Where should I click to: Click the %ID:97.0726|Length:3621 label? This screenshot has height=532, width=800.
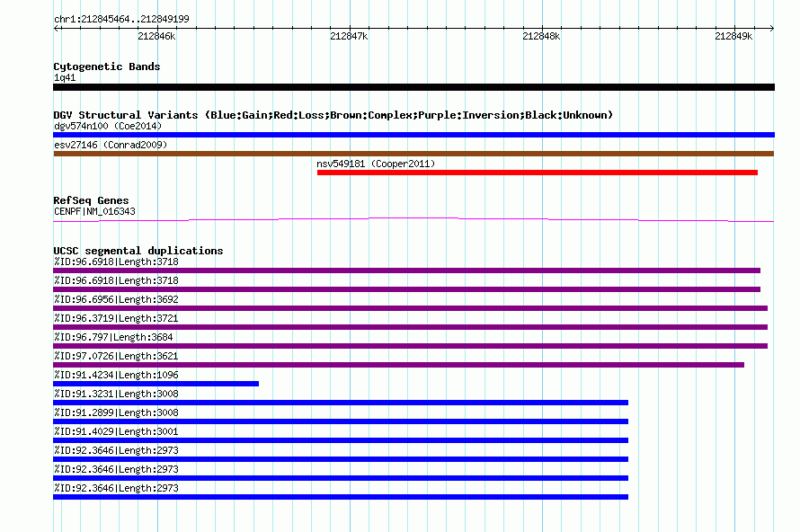click(116, 356)
